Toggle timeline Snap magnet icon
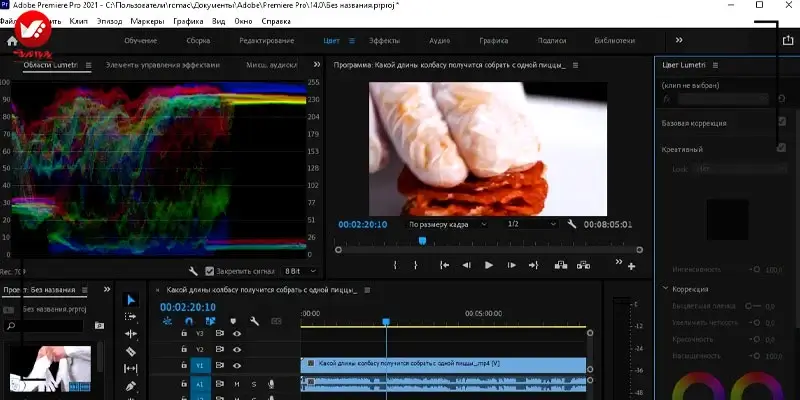Image resolution: width=800 pixels, height=400 pixels. click(189, 321)
